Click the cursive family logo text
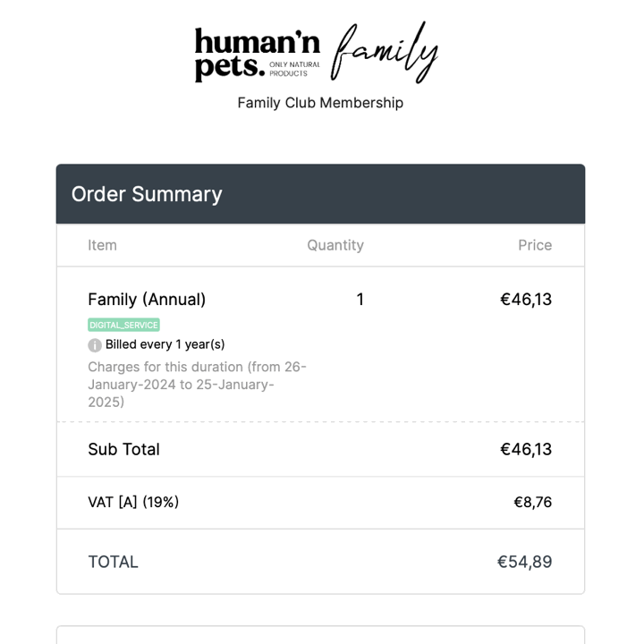Screen dimensions: 644x644 pos(385,52)
